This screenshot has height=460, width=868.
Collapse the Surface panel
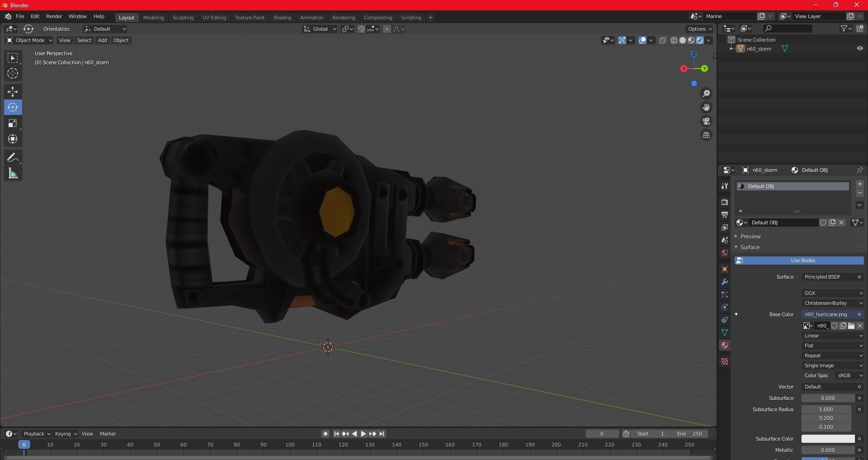[750, 247]
